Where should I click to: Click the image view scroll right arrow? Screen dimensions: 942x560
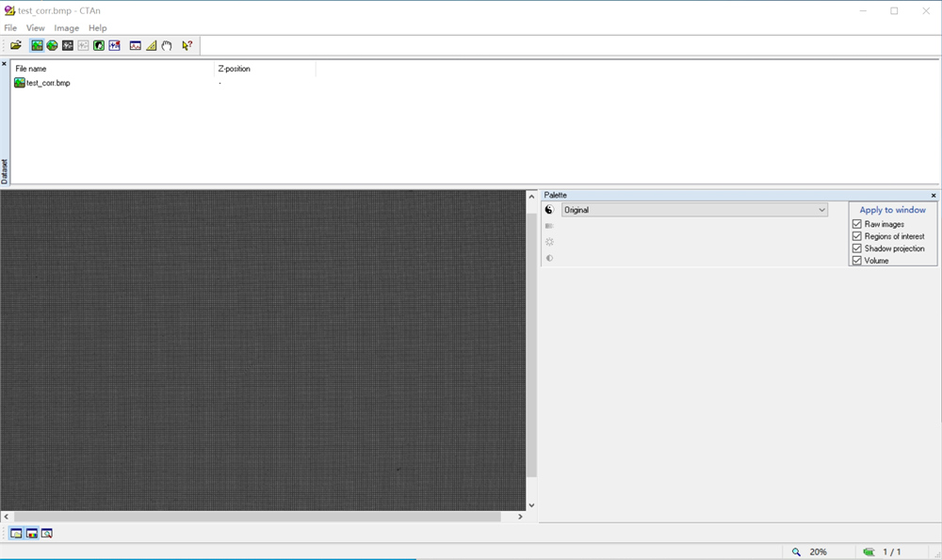click(520, 516)
